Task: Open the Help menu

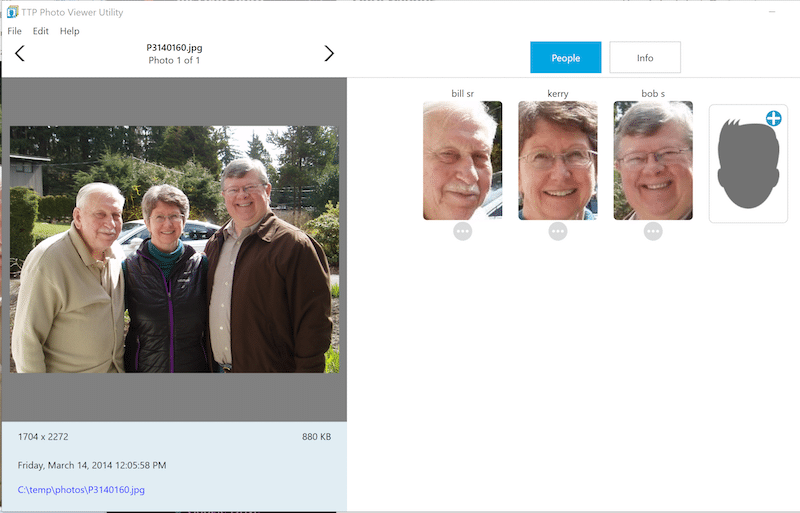Action: coord(69,31)
